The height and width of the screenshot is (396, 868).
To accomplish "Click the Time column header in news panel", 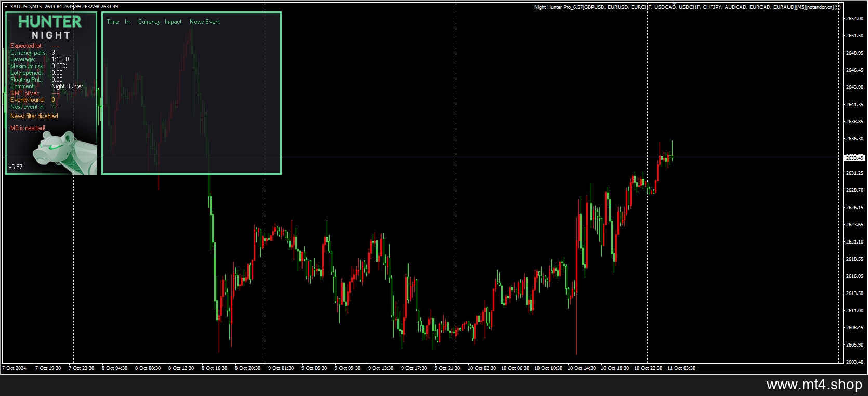I will [x=113, y=22].
